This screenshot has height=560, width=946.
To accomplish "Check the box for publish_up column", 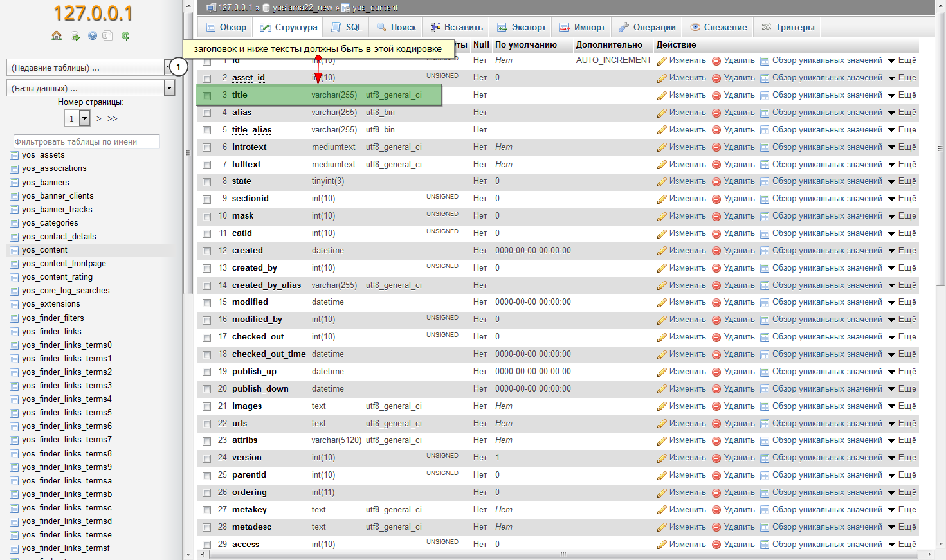I will [206, 372].
